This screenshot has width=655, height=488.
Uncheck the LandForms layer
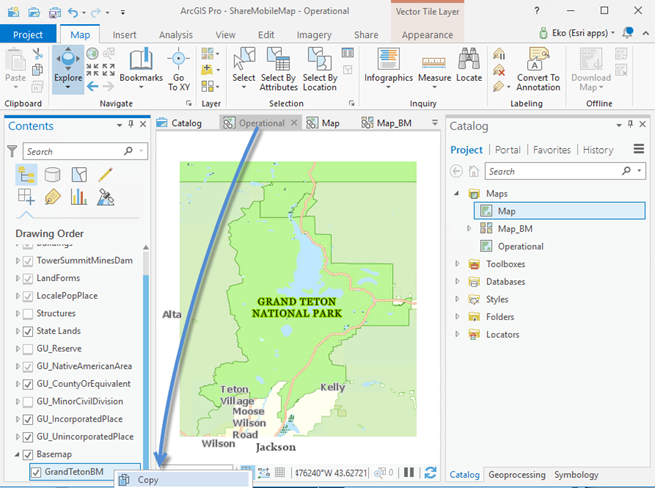[x=28, y=279]
